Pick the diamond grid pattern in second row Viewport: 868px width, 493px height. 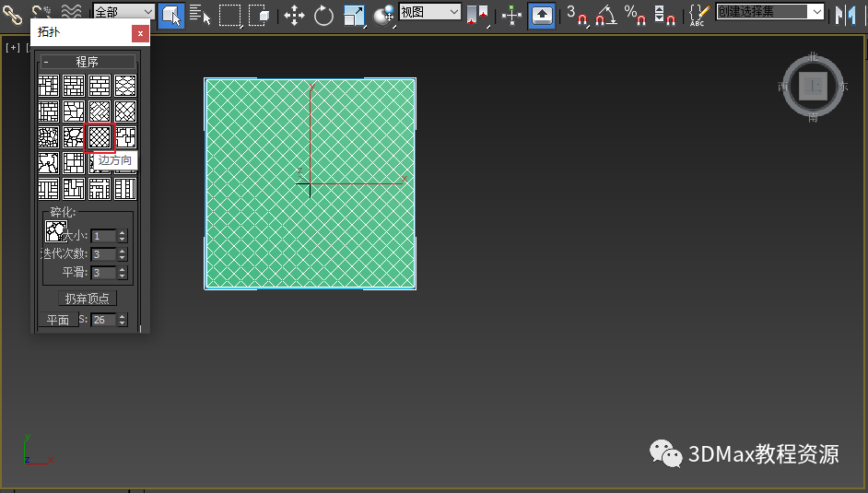(125, 112)
